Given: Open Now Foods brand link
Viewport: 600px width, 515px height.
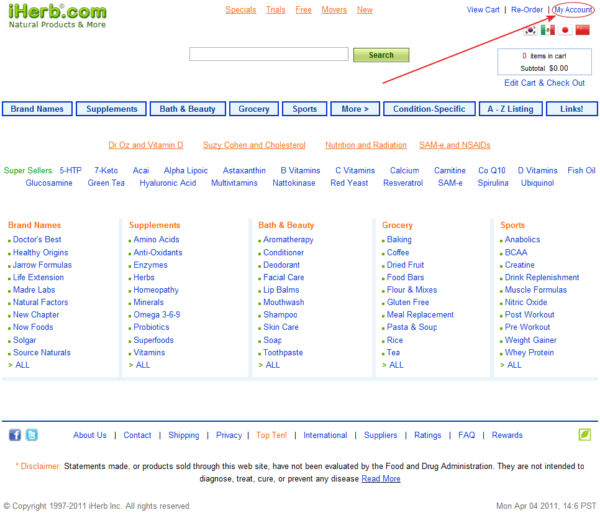Looking at the screenshot, I should (33, 327).
